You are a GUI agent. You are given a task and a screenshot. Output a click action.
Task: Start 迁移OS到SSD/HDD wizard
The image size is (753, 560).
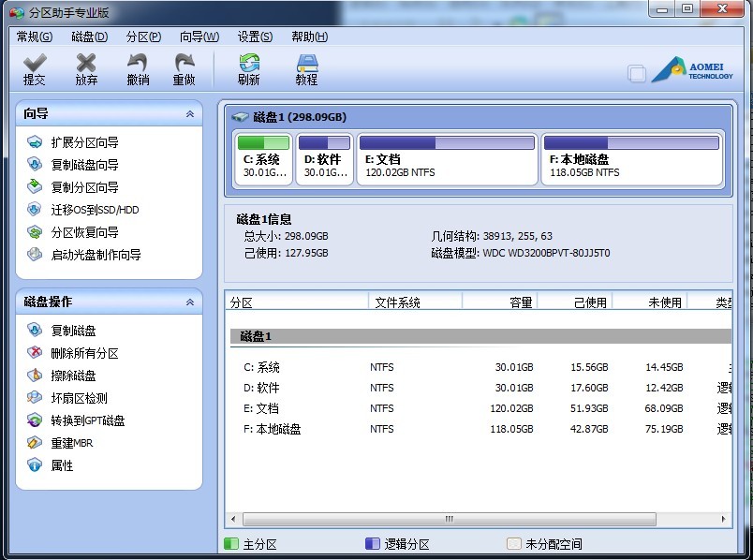click(x=95, y=210)
